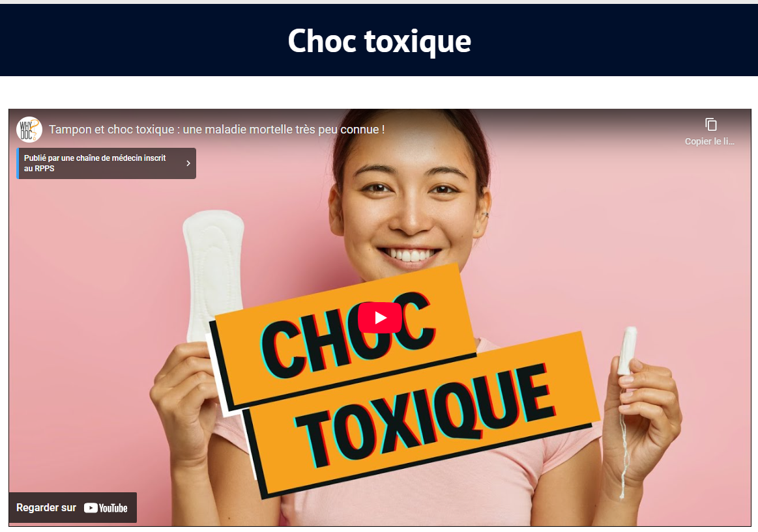Image resolution: width=758 pixels, height=532 pixels.
Task: Click the dark navy header bar beside the title
Action: pos(145,40)
